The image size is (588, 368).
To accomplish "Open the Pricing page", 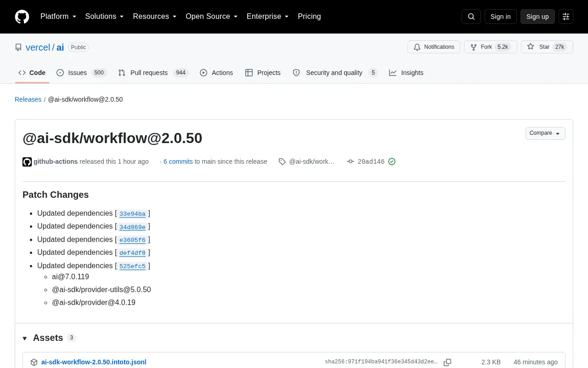I will pyautogui.click(x=309, y=17).
